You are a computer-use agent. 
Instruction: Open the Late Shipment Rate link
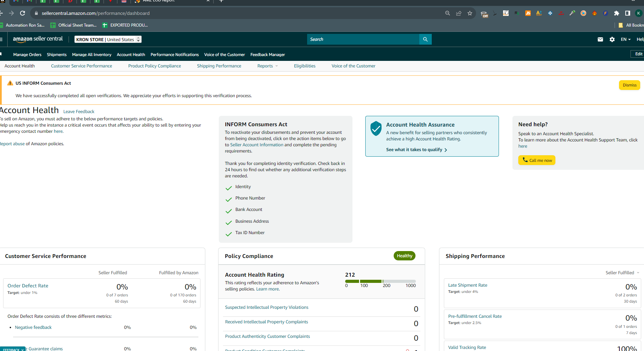coord(468,285)
